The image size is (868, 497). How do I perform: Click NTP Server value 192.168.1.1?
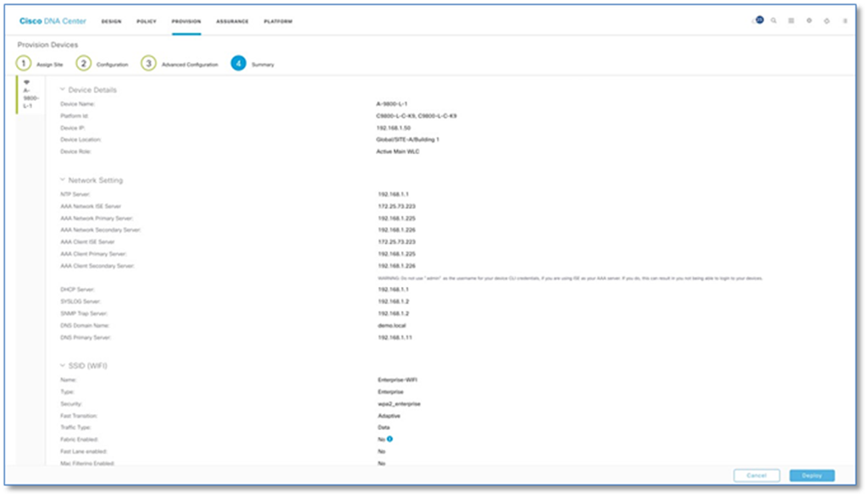click(393, 194)
